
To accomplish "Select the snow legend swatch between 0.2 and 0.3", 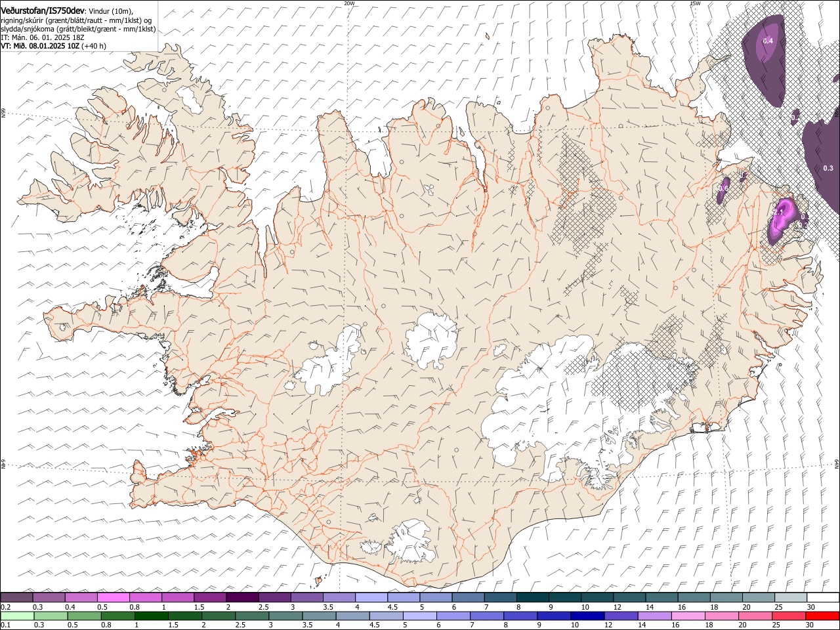I will pyautogui.click(x=16, y=597).
